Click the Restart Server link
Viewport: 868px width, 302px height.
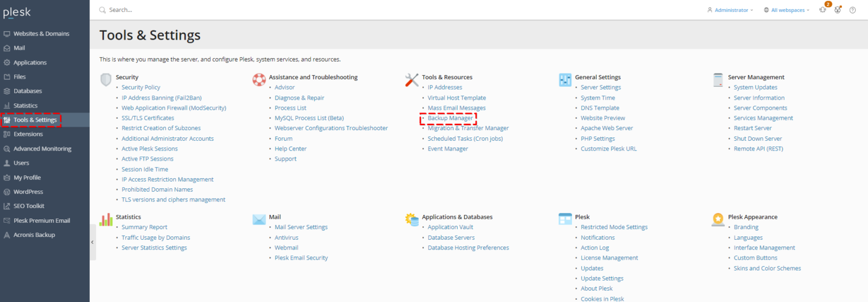[x=753, y=128]
